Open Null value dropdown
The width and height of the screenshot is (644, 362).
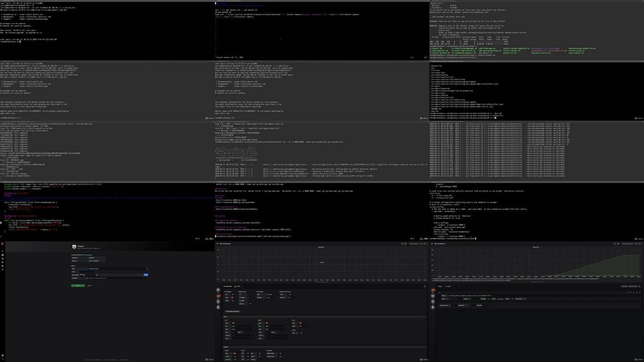click(x=292, y=298)
